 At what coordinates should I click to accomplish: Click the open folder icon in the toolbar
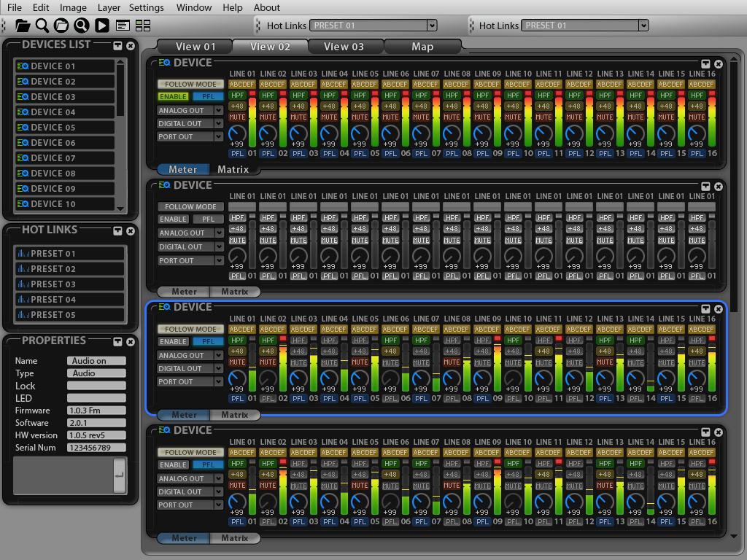23,26
